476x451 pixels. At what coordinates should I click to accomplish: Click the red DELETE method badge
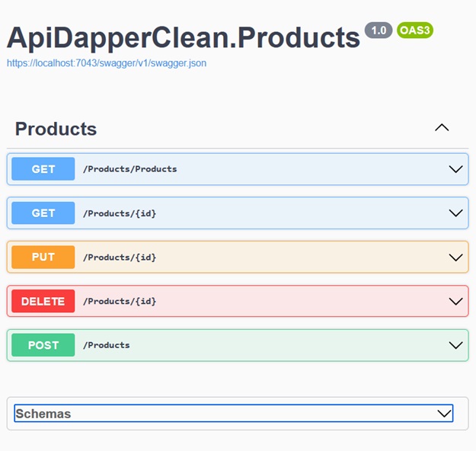click(x=43, y=301)
